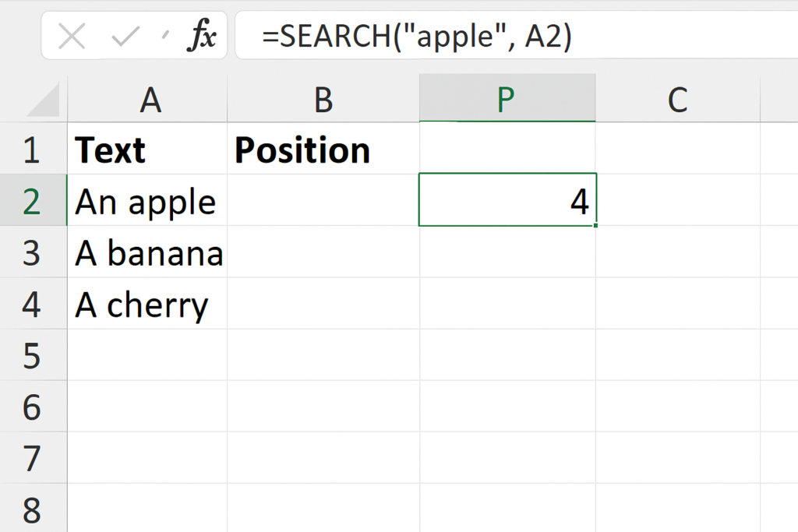The width and height of the screenshot is (798, 532).
Task: Select row 1 header
Action: tap(32, 150)
